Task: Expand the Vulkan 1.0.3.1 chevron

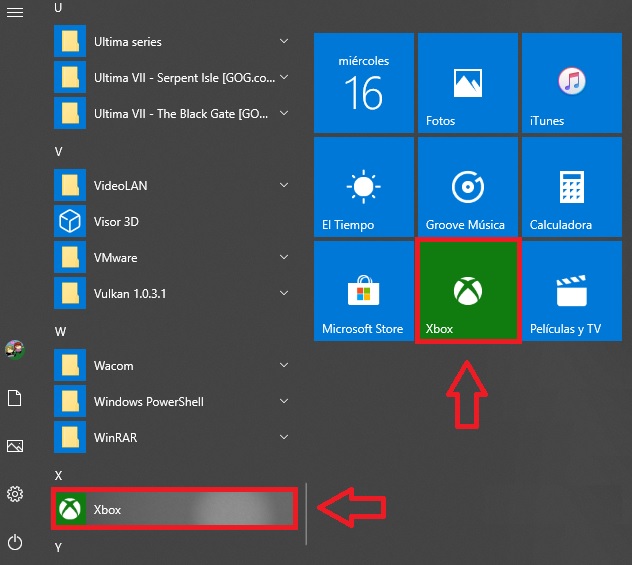Action: [284, 293]
